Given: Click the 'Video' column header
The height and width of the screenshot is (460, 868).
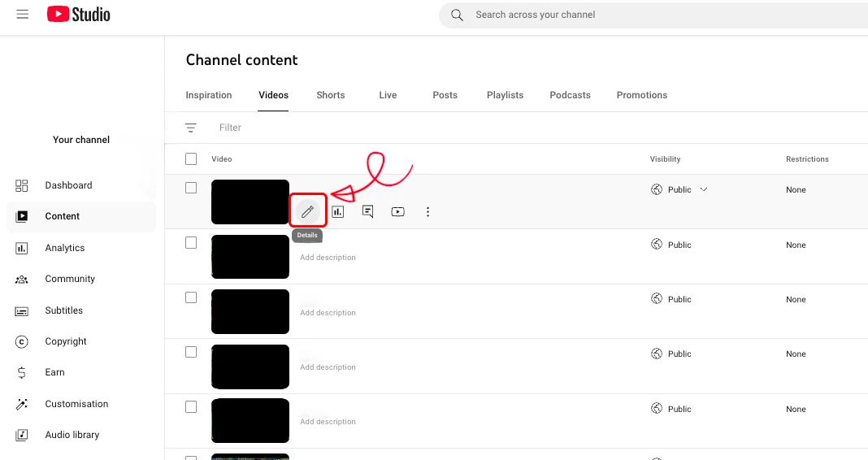Looking at the screenshot, I should [x=221, y=158].
